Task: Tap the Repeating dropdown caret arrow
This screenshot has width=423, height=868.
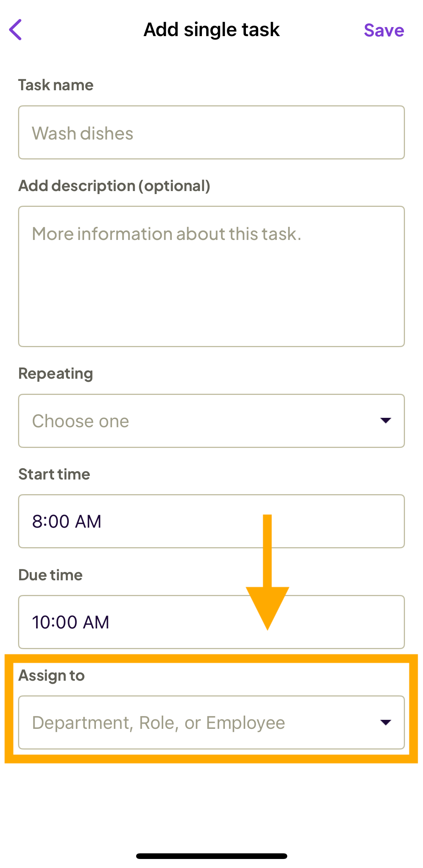Action: click(386, 420)
